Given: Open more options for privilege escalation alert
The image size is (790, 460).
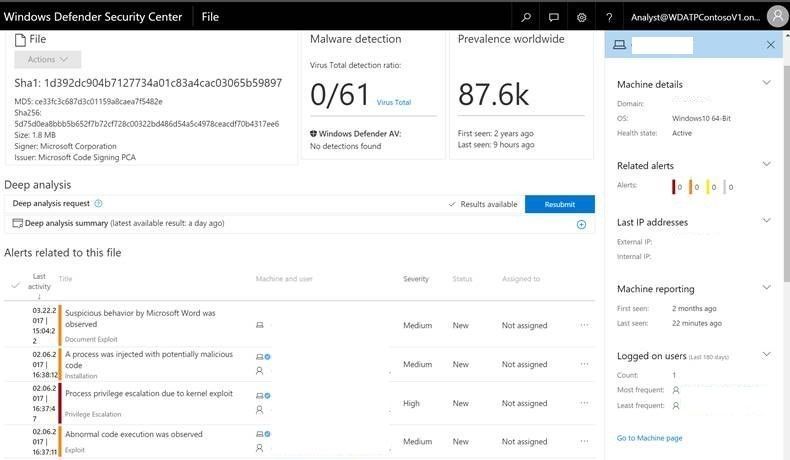Looking at the screenshot, I should (584, 403).
